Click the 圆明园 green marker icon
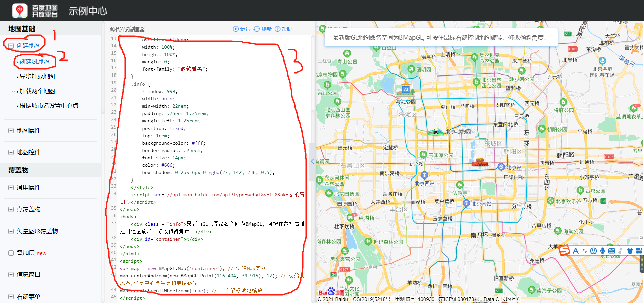Screen dimensions: 644x303 pyautogui.click(x=411, y=69)
